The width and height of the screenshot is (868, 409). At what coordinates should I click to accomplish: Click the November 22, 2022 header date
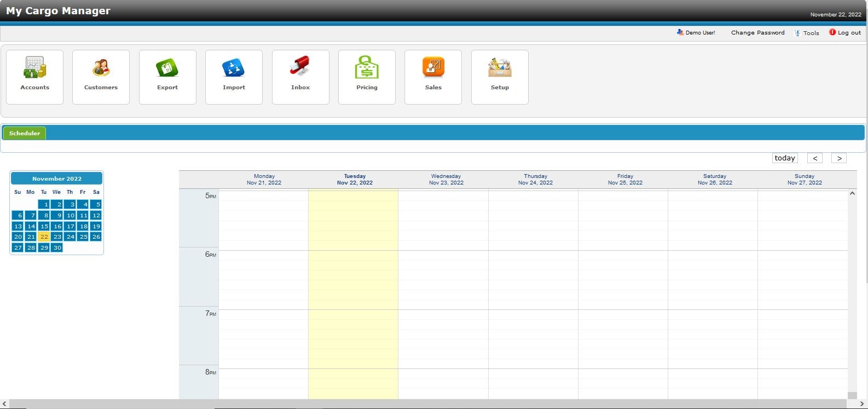click(x=836, y=15)
